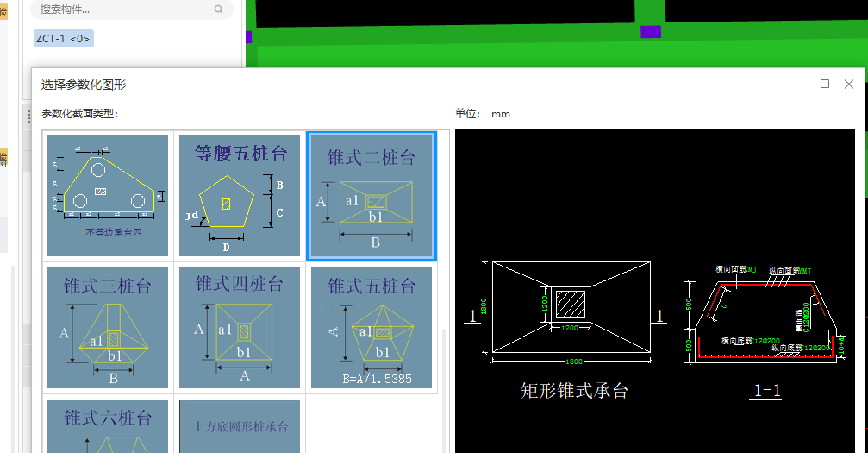Click the 1-1 section caption
Image resolution: width=868 pixels, height=453 pixels.
(x=767, y=391)
